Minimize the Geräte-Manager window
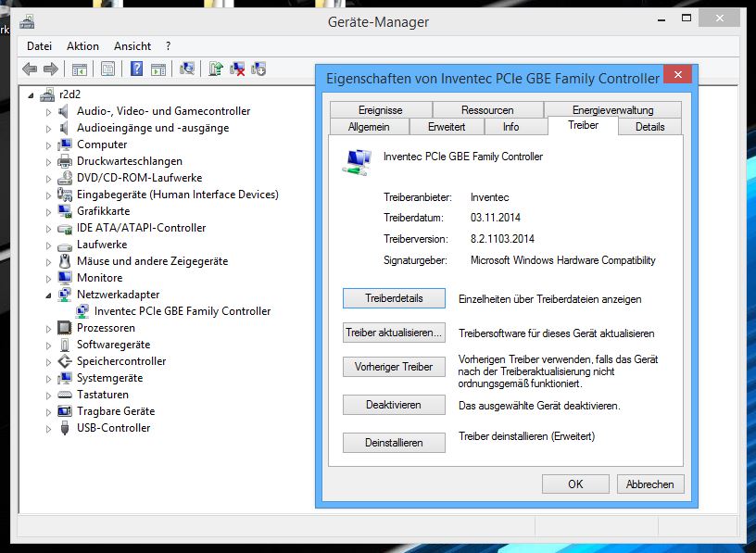Image resolution: width=756 pixels, height=553 pixels. 661,19
